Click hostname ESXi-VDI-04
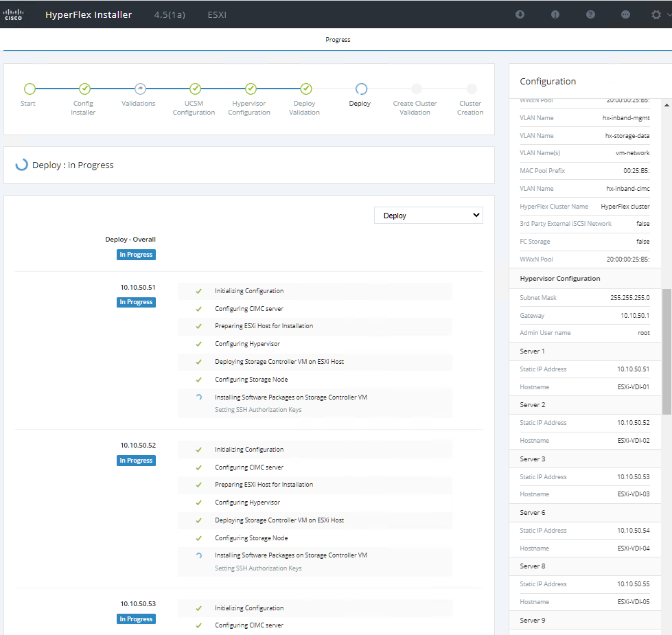The height and width of the screenshot is (635, 672). [634, 548]
